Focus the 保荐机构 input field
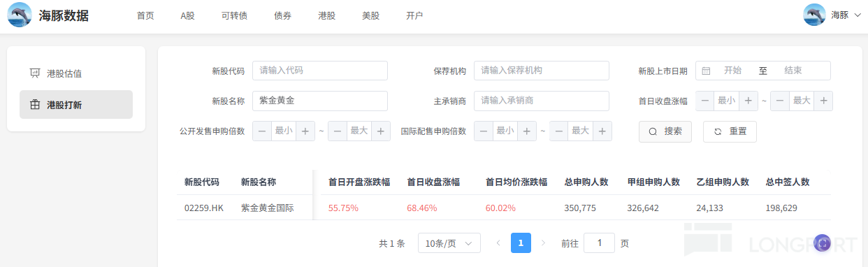 (x=542, y=71)
